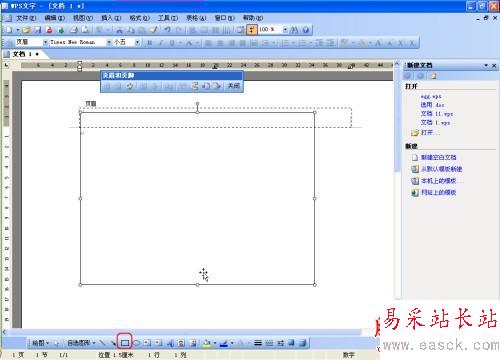Open the 新建文档 task pane dropdown arrow
This screenshot has height=360, width=500.
point(486,65)
